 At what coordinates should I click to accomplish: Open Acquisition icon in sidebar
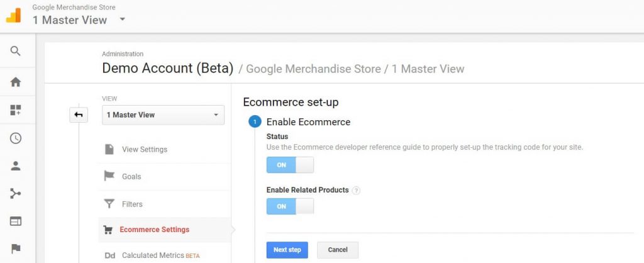(x=15, y=194)
